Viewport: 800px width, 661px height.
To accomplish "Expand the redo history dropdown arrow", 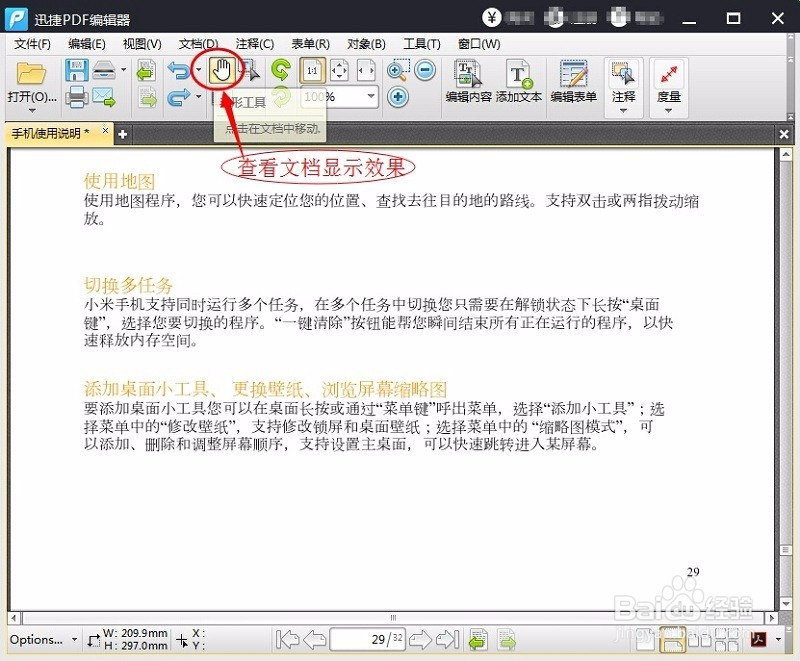I will [198, 97].
